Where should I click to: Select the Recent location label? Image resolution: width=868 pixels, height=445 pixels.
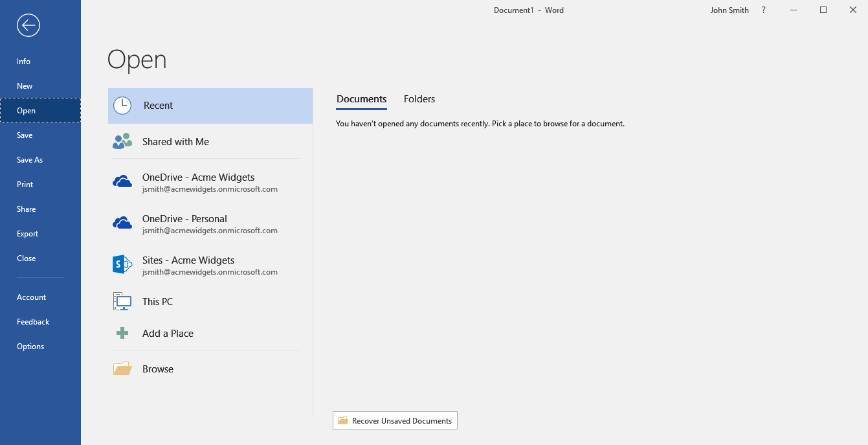pyautogui.click(x=159, y=106)
